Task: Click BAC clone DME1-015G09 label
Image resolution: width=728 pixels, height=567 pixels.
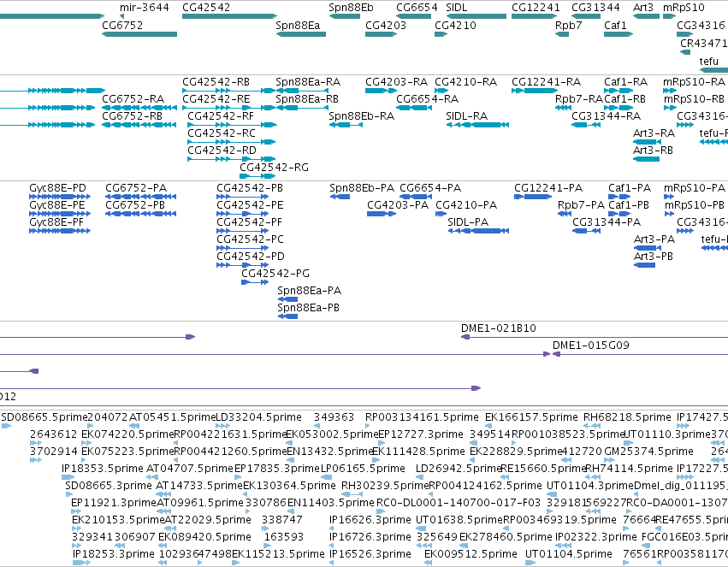Action: pyautogui.click(x=590, y=346)
